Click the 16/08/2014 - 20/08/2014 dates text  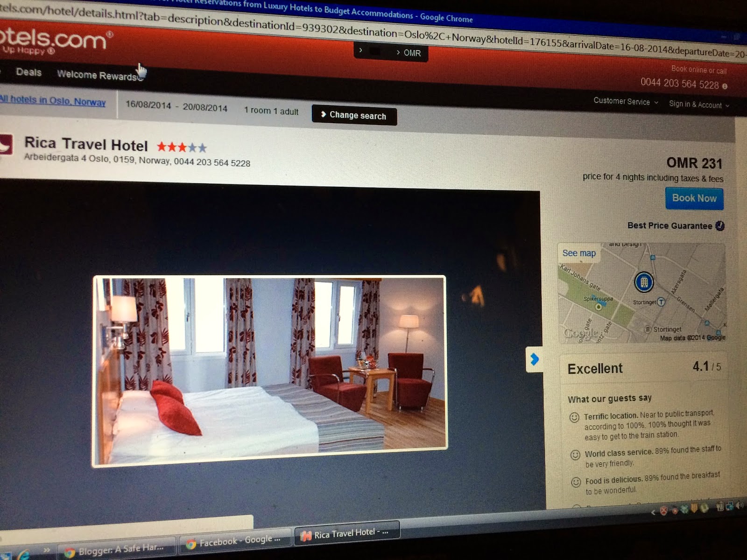click(x=176, y=106)
